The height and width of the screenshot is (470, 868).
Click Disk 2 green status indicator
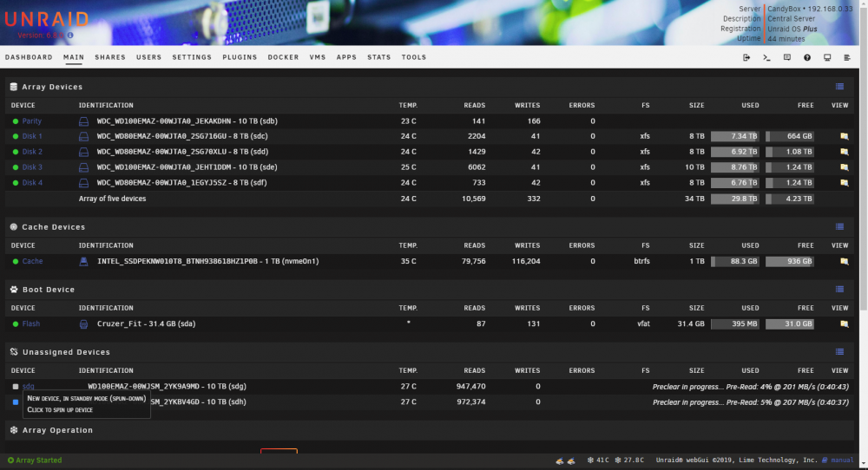(x=16, y=152)
